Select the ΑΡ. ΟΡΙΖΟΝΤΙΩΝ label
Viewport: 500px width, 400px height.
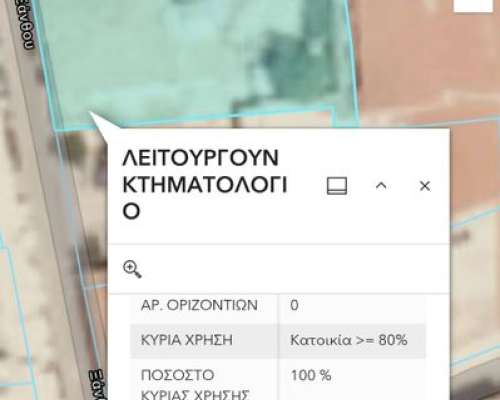coord(199,305)
